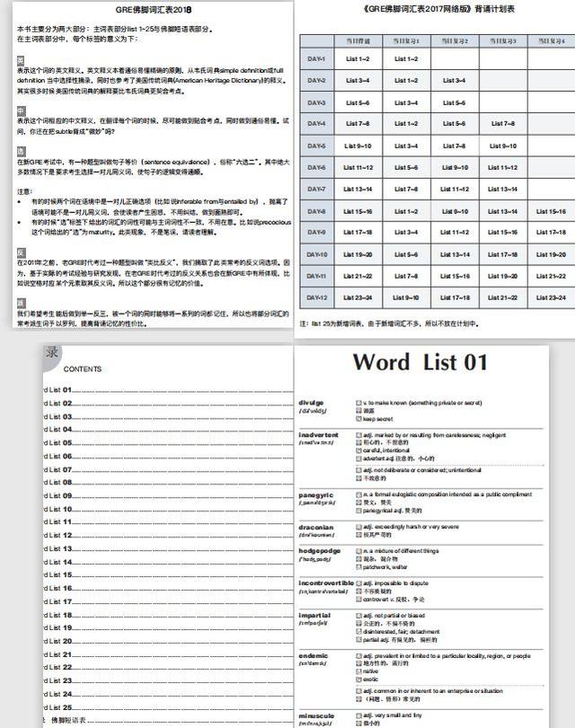Click the headword 'incontrovertible'
575x728 pixels.
pyautogui.click(x=326, y=583)
